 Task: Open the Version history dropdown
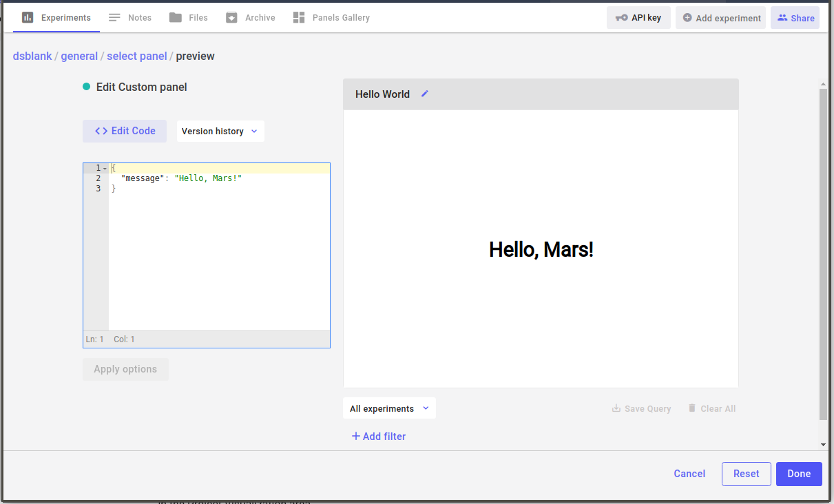(x=220, y=131)
